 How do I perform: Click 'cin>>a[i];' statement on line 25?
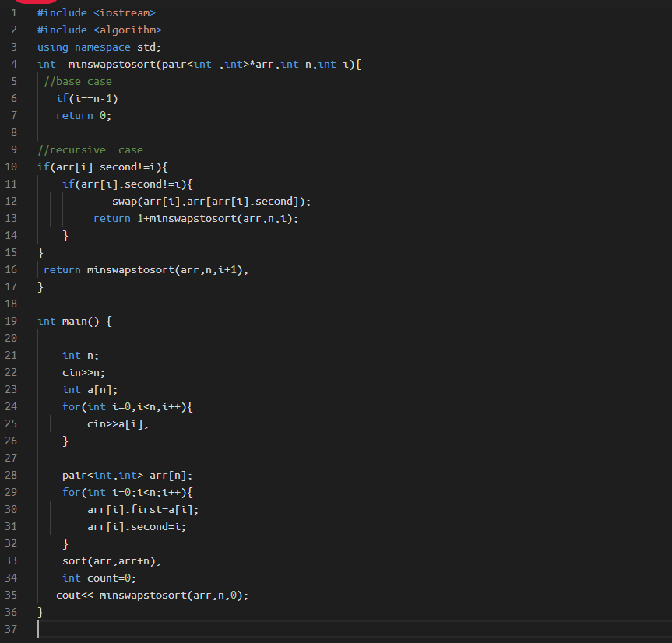pyautogui.click(x=118, y=423)
